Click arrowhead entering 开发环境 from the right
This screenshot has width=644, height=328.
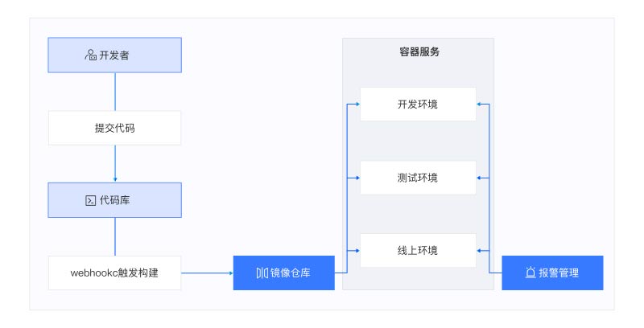(x=480, y=104)
